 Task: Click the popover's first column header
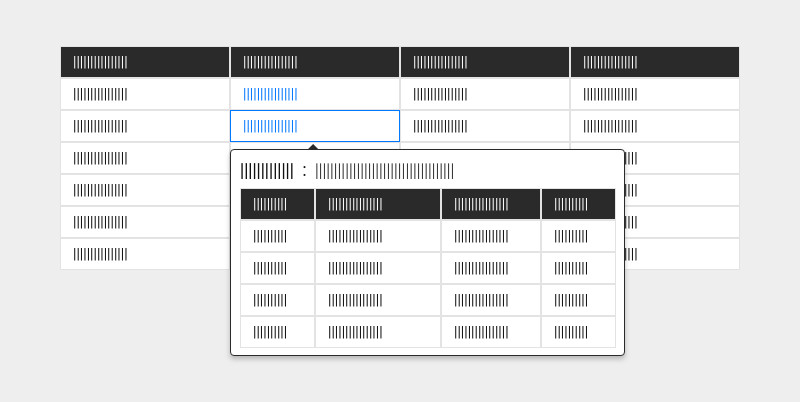[270, 204]
